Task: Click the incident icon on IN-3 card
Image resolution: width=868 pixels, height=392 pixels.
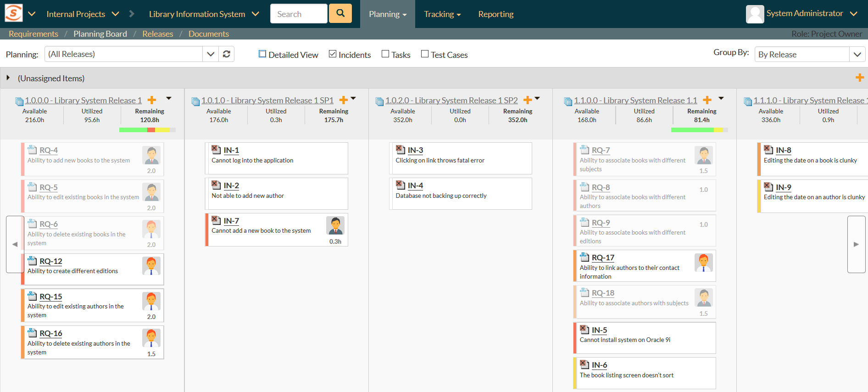Action: pos(401,149)
